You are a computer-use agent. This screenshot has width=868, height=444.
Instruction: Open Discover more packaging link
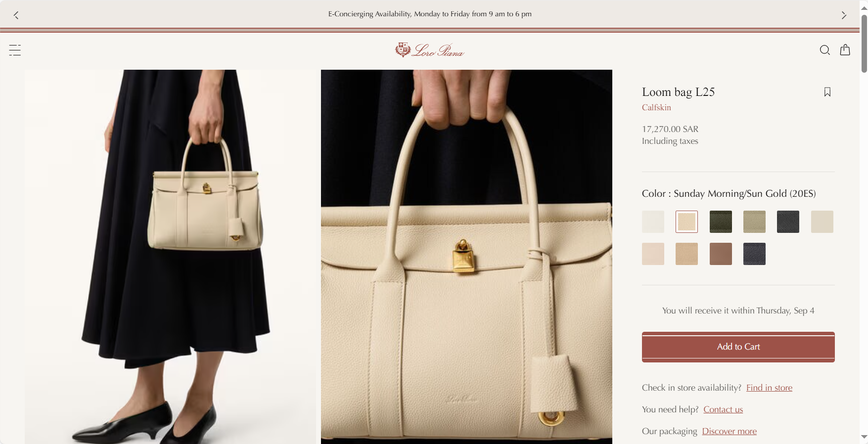point(729,431)
